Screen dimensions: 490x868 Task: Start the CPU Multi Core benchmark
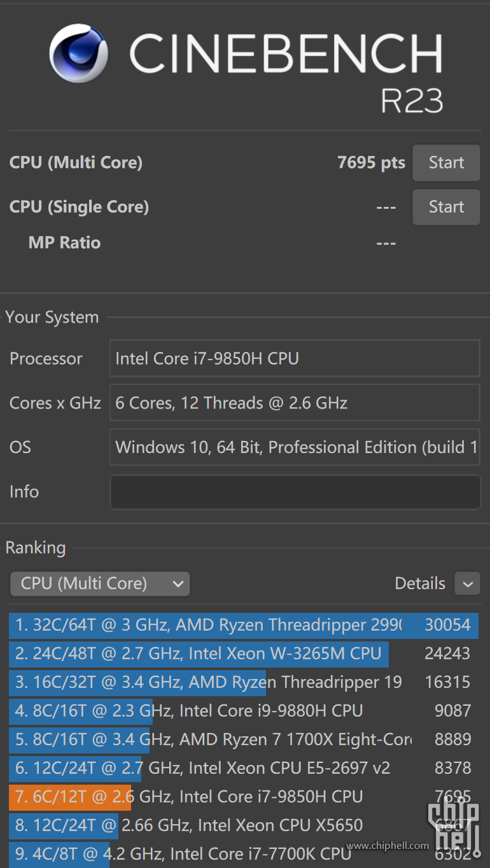click(446, 163)
